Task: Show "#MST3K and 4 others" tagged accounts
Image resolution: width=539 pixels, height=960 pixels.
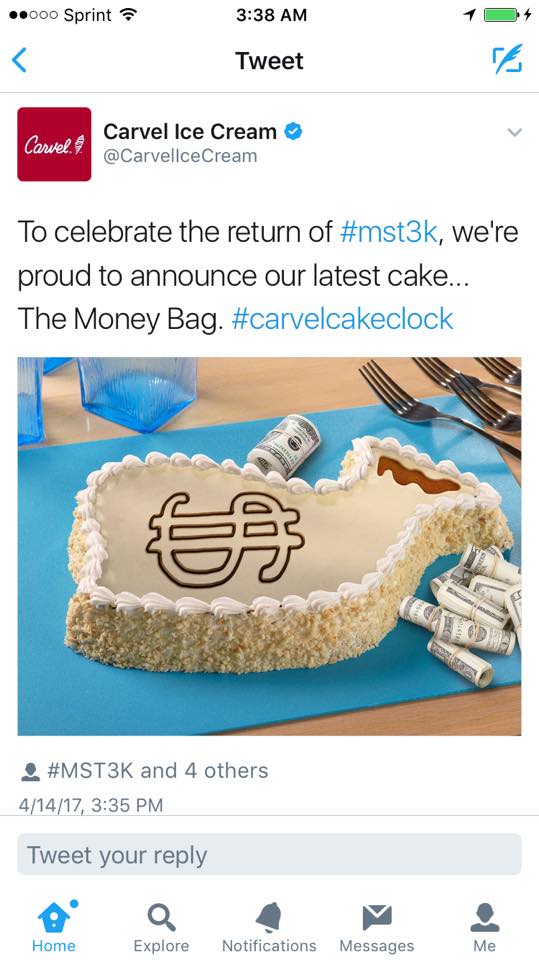Action: (158, 771)
